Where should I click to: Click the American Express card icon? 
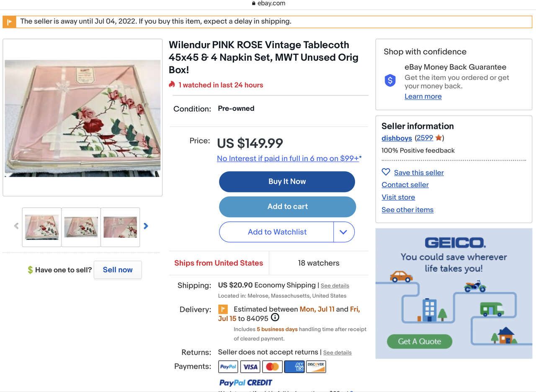point(294,366)
